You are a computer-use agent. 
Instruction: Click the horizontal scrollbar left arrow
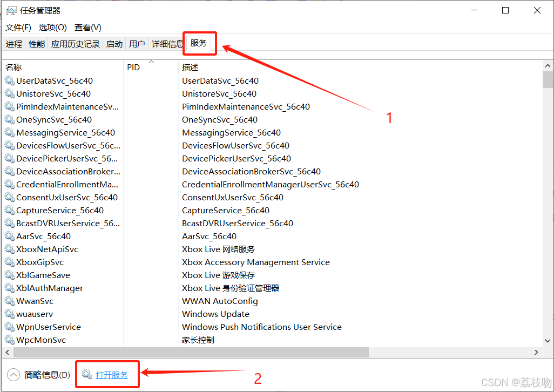tap(8, 352)
